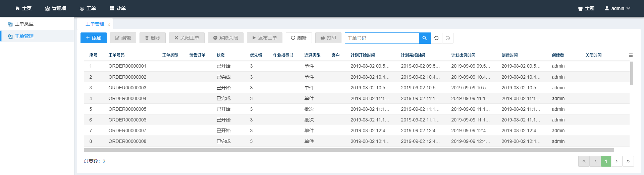Click the 工单类型 column header
The image size is (644, 175).
[170, 55]
